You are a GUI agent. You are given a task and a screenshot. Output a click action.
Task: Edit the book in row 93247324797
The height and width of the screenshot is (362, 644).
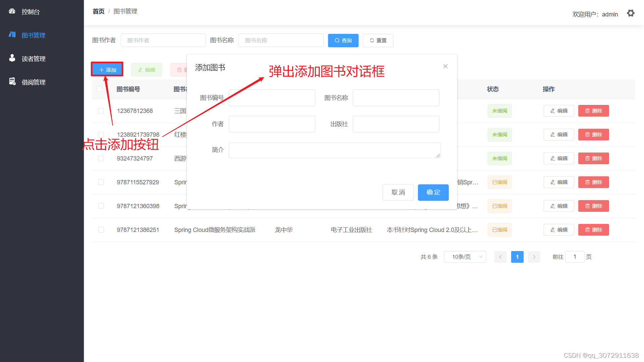click(559, 159)
